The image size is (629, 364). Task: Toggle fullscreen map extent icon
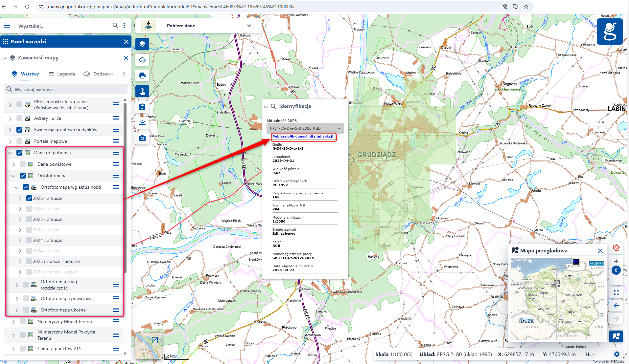click(x=616, y=292)
